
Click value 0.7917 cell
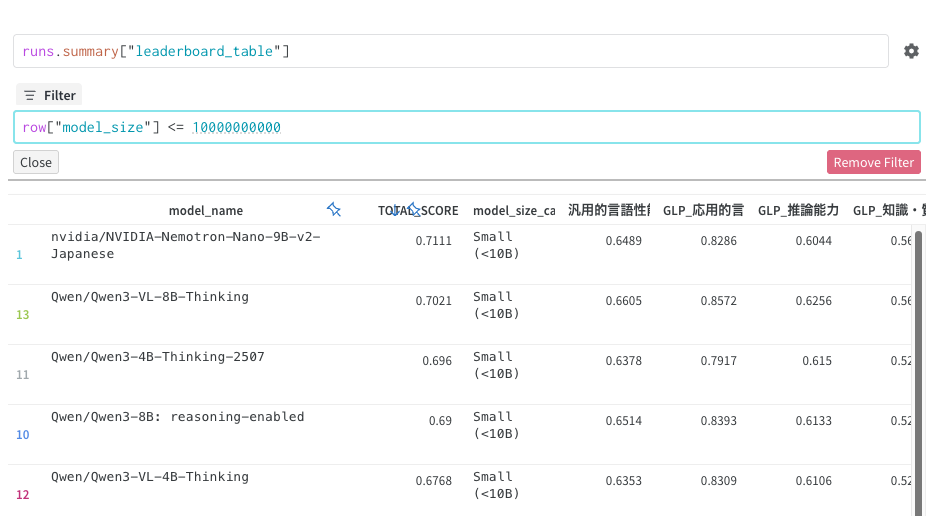(718, 361)
